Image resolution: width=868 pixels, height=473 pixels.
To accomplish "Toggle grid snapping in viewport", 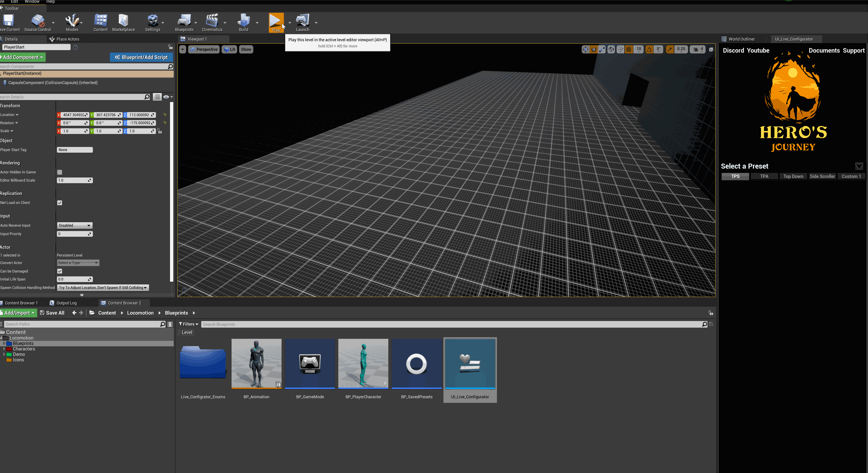I will coord(629,50).
